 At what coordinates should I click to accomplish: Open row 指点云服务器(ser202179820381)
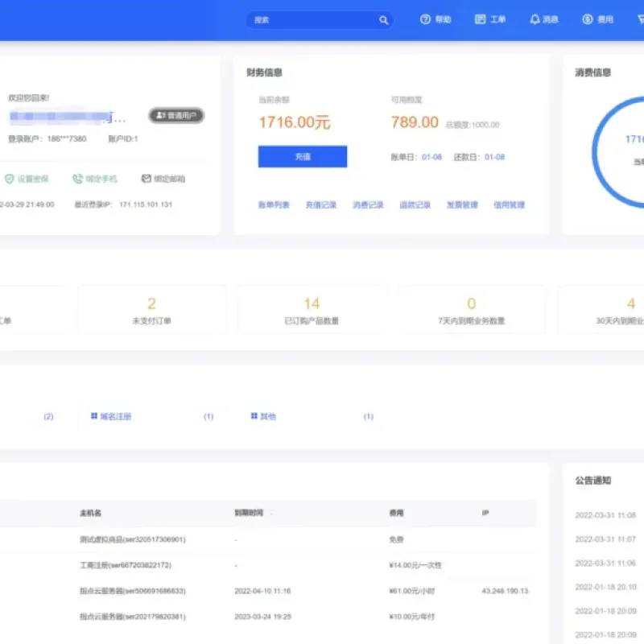coord(133,617)
